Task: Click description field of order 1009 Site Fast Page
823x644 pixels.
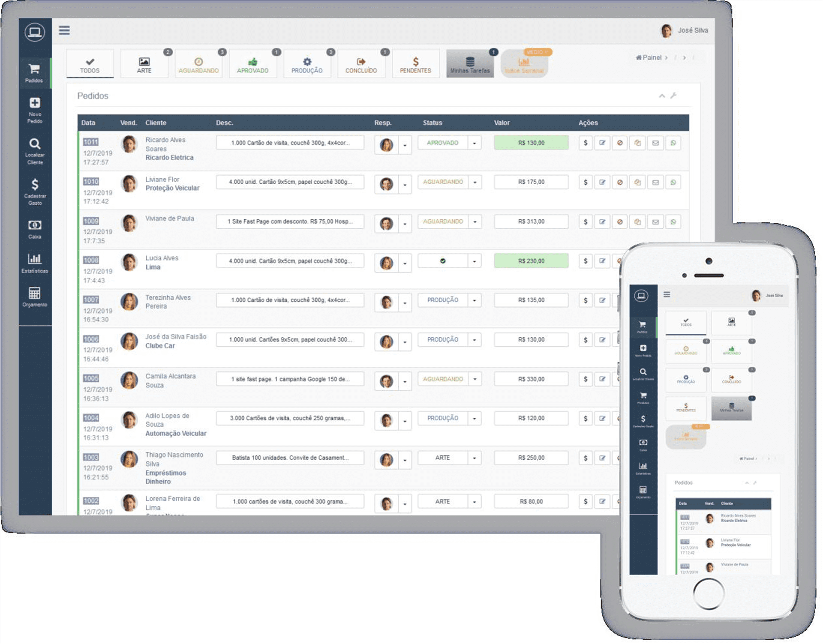Action: click(290, 222)
